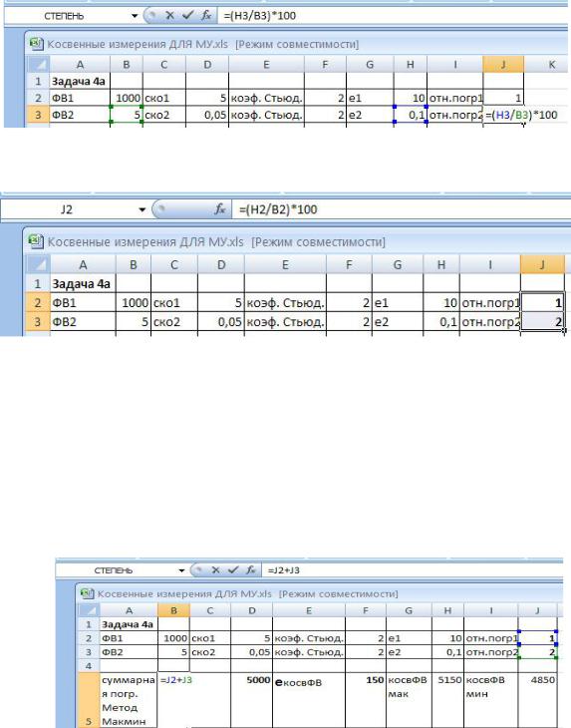Click cell J3 with bold 2, J2 name-box sheet

[542, 321]
